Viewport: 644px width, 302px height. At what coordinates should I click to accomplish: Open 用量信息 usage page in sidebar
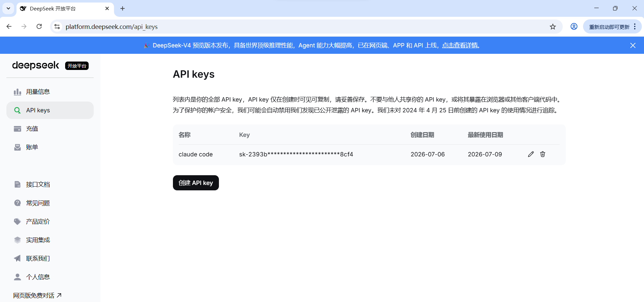tap(50, 92)
